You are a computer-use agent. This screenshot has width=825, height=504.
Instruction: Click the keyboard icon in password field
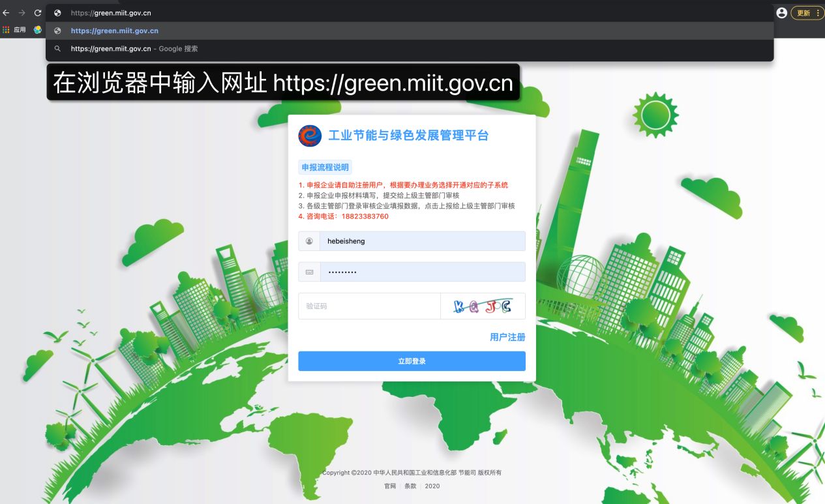click(309, 272)
